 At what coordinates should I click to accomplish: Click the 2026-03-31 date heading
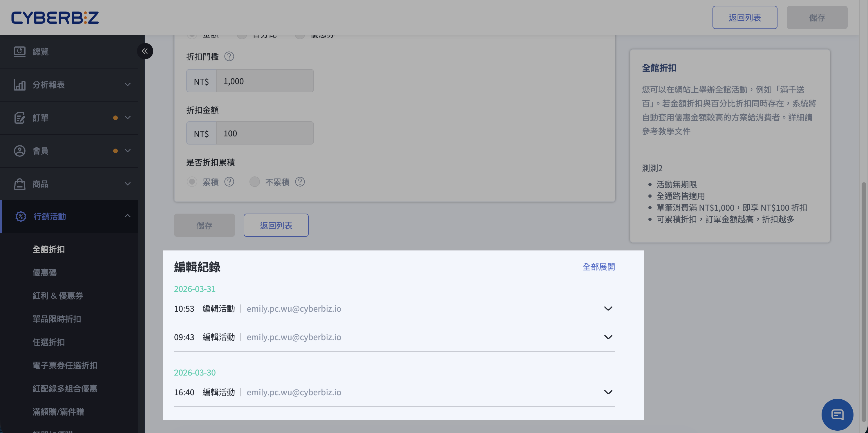point(195,289)
